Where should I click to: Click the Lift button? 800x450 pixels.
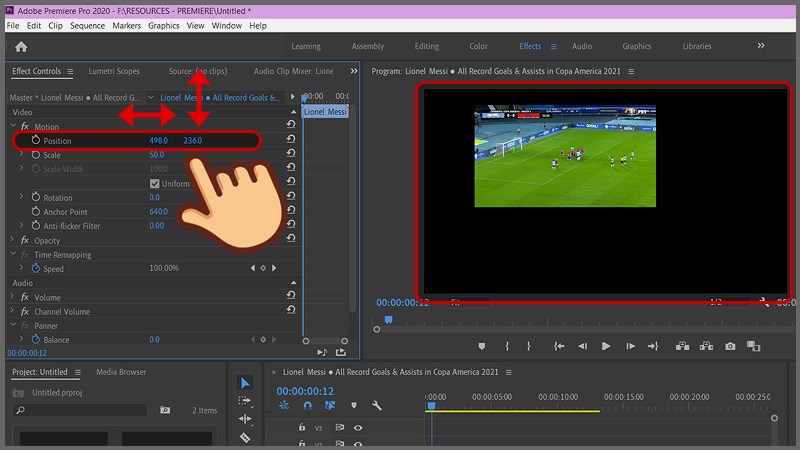click(682, 346)
